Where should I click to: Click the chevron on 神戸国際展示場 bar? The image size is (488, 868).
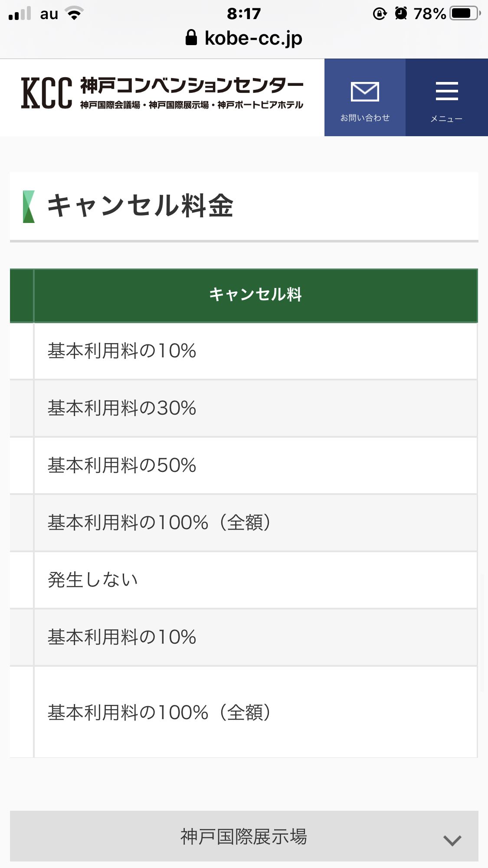452,840
